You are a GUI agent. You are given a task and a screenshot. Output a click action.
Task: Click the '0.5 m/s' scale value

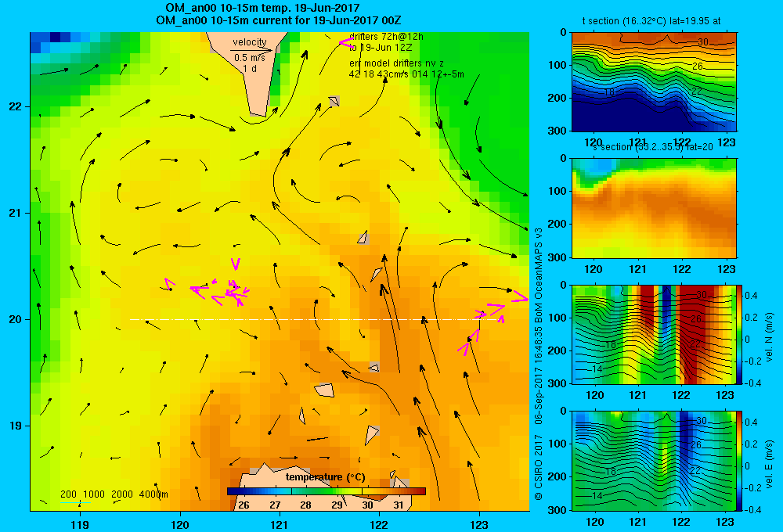coord(250,58)
